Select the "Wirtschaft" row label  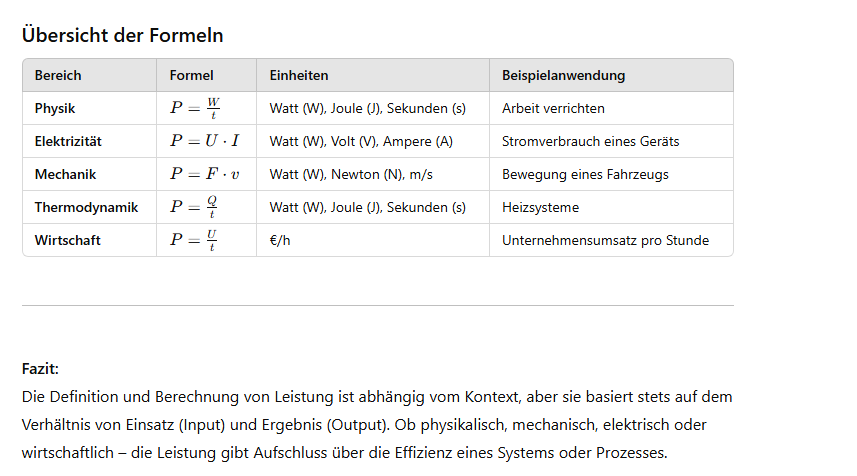pos(67,240)
